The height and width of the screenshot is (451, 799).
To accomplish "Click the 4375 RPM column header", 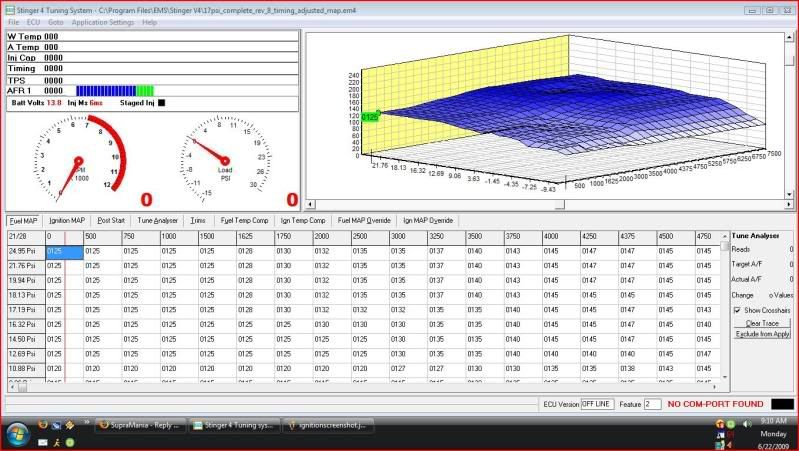I will (x=637, y=237).
